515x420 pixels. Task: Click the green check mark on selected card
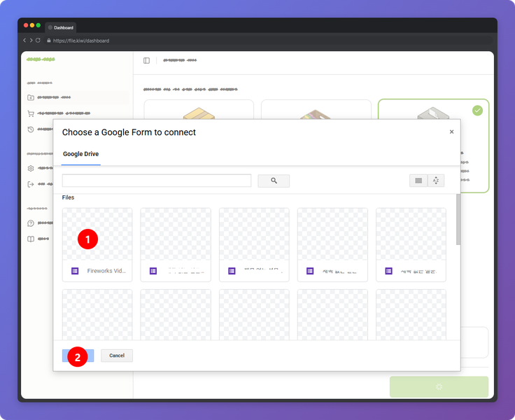[x=477, y=111]
